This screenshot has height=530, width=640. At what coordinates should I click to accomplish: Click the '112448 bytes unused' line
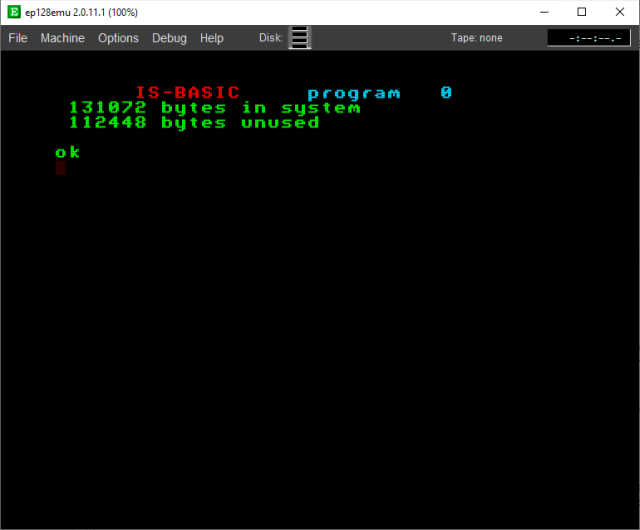pyautogui.click(x=194, y=122)
